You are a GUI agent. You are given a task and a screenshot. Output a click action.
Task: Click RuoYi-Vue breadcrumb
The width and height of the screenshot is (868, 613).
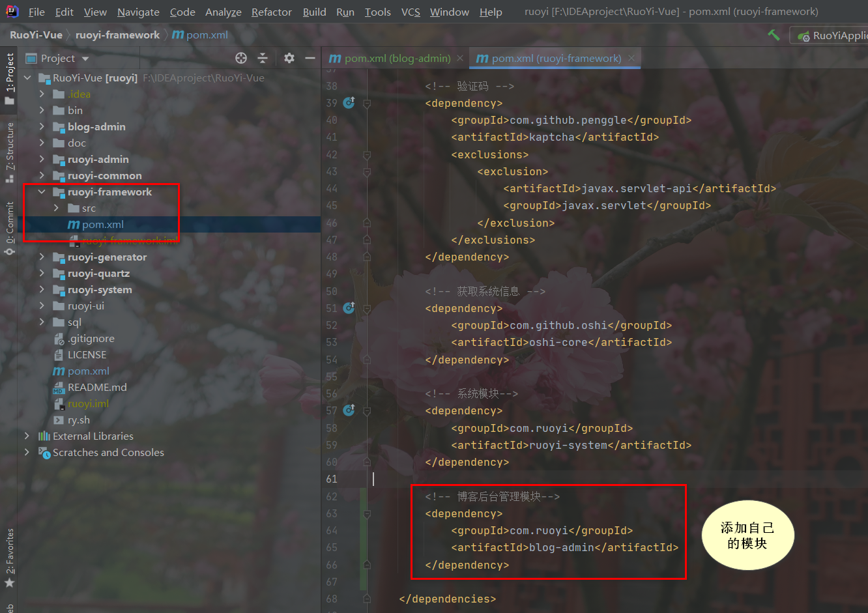click(x=36, y=35)
